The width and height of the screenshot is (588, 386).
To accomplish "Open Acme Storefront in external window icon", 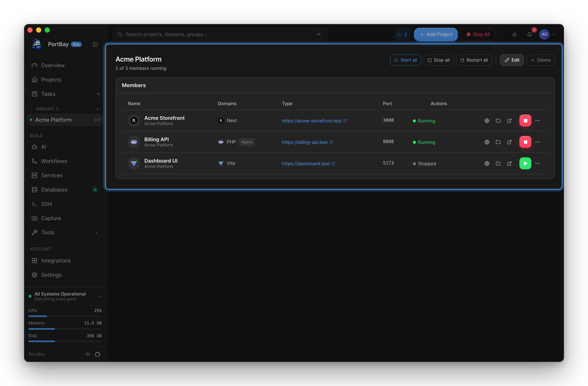I will coord(509,121).
